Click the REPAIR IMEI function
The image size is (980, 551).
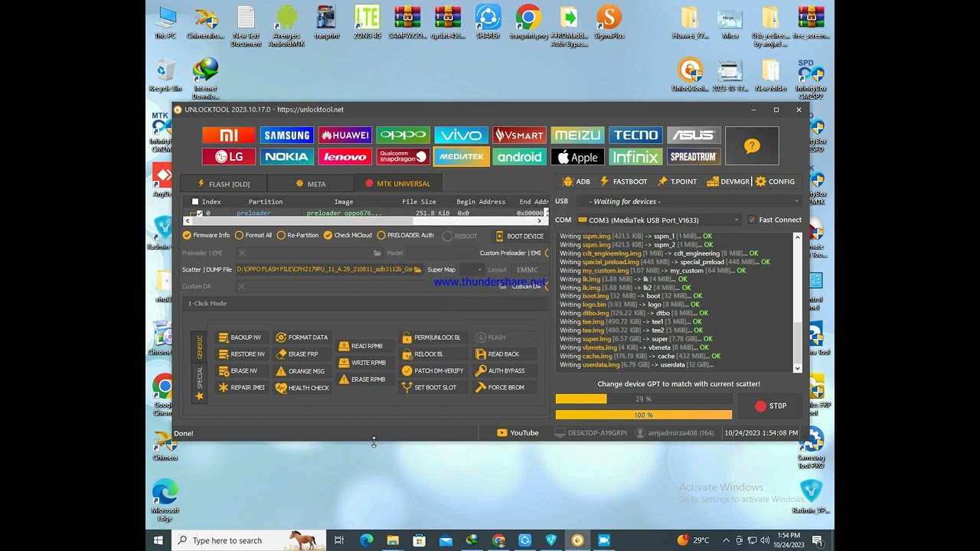[x=242, y=388]
